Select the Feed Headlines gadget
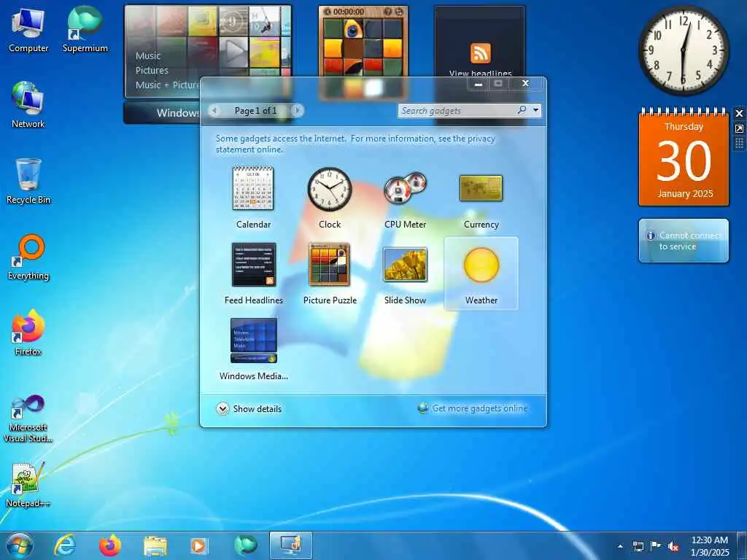The height and width of the screenshot is (560, 747). point(253,265)
